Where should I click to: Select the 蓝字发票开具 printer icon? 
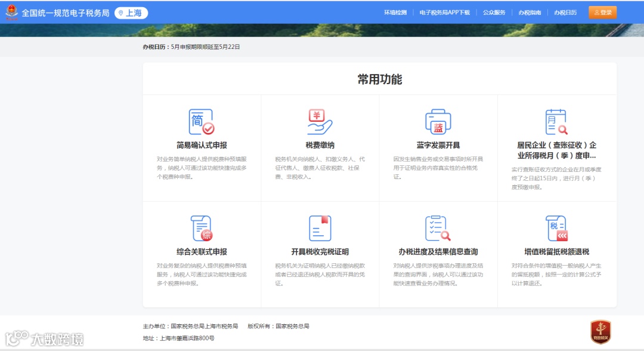point(438,122)
